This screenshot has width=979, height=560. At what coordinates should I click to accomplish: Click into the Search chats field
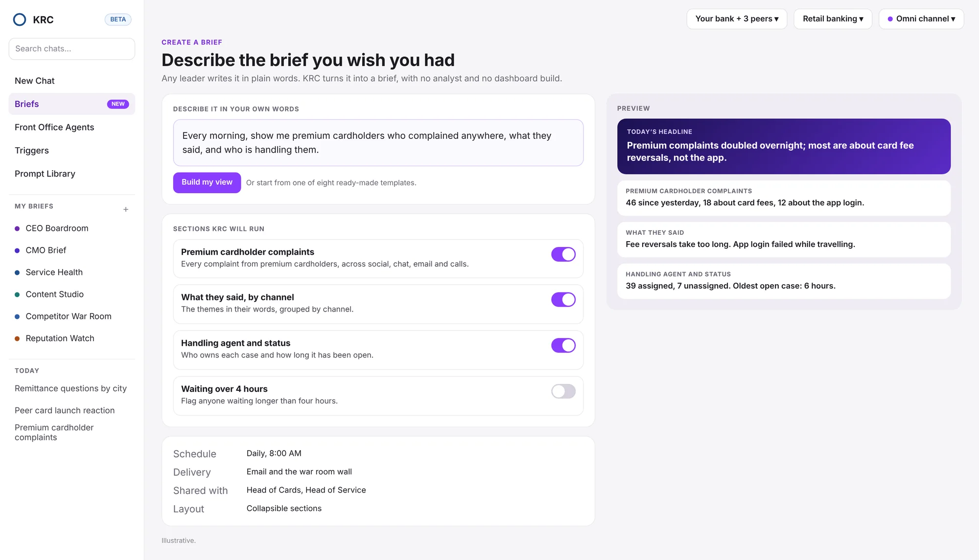click(x=72, y=49)
